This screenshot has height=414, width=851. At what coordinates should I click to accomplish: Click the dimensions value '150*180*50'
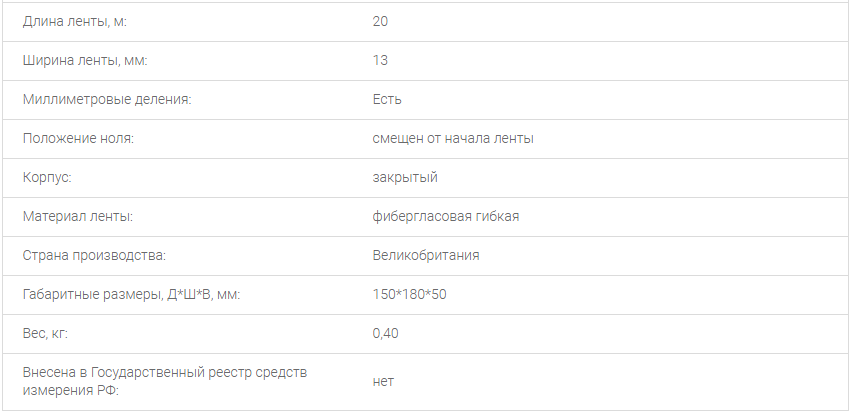pos(408,294)
